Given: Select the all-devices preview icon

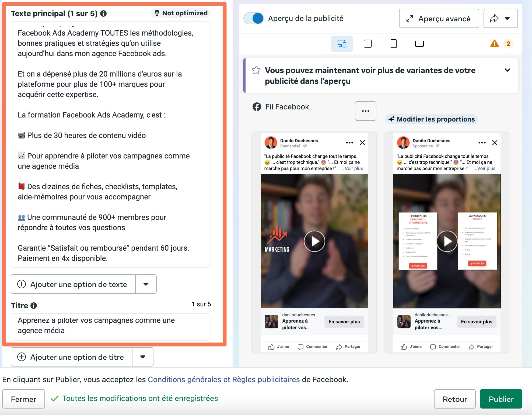Looking at the screenshot, I should point(342,43).
